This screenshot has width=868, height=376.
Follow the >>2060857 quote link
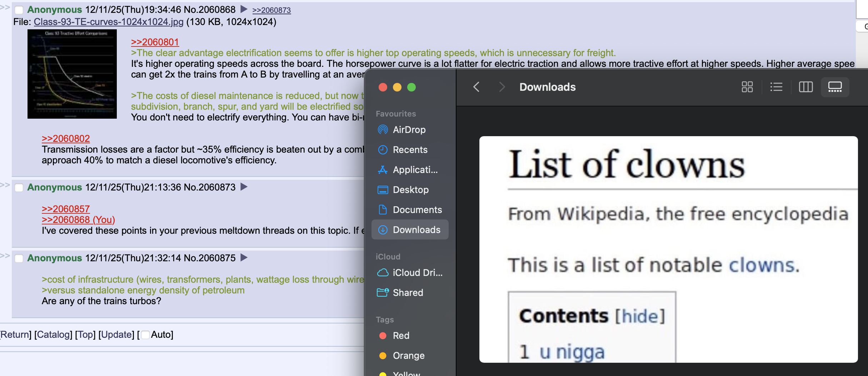66,209
